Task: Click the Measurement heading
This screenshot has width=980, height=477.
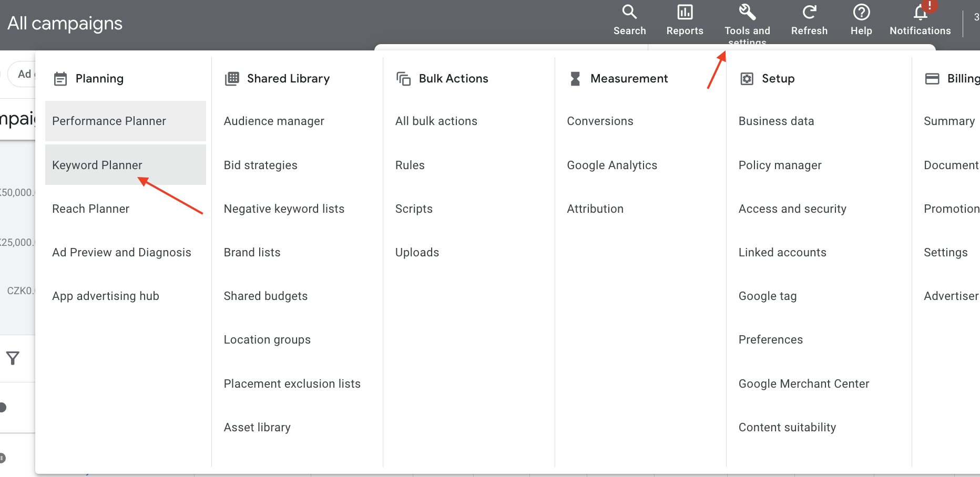Action: pyautogui.click(x=629, y=79)
